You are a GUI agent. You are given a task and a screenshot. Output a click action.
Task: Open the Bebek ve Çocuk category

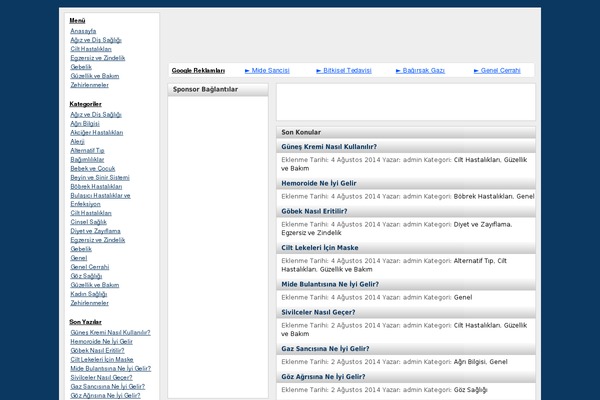coord(93,168)
